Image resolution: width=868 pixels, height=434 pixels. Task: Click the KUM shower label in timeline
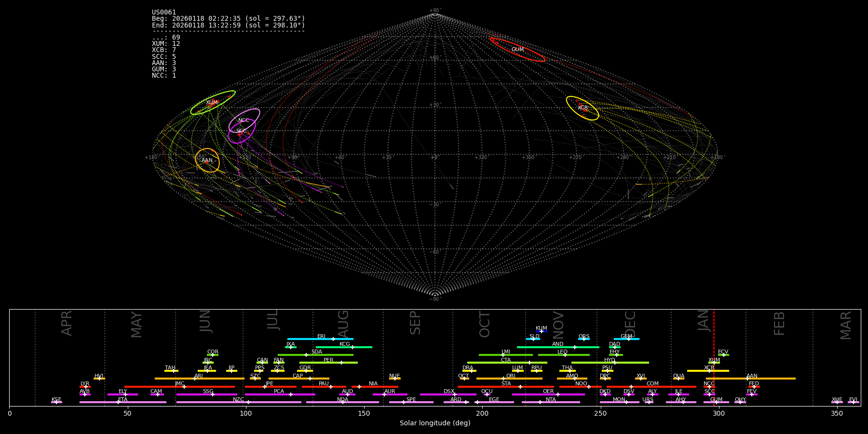click(542, 328)
